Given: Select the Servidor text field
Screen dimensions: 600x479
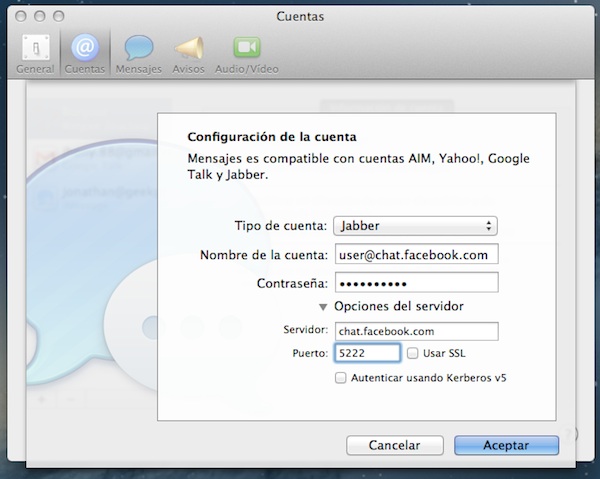Looking at the screenshot, I should tap(417, 331).
